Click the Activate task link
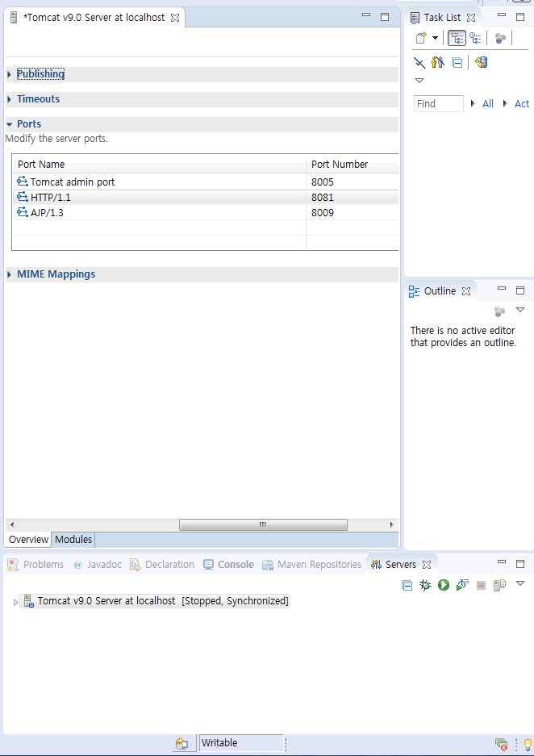Image resolution: width=534 pixels, height=756 pixels. coord(522,103)
